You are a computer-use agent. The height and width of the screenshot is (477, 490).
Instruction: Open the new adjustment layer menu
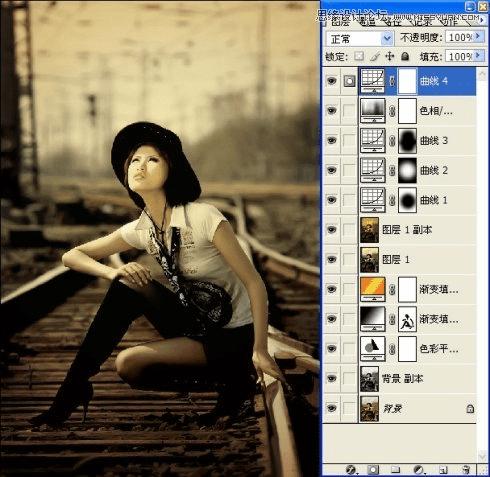pos(419,470)
